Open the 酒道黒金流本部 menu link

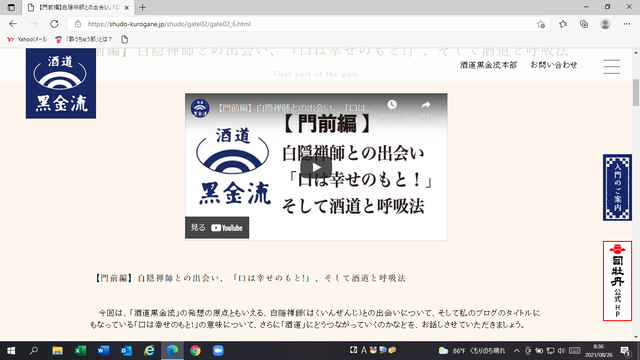click(x=489, y=65)
